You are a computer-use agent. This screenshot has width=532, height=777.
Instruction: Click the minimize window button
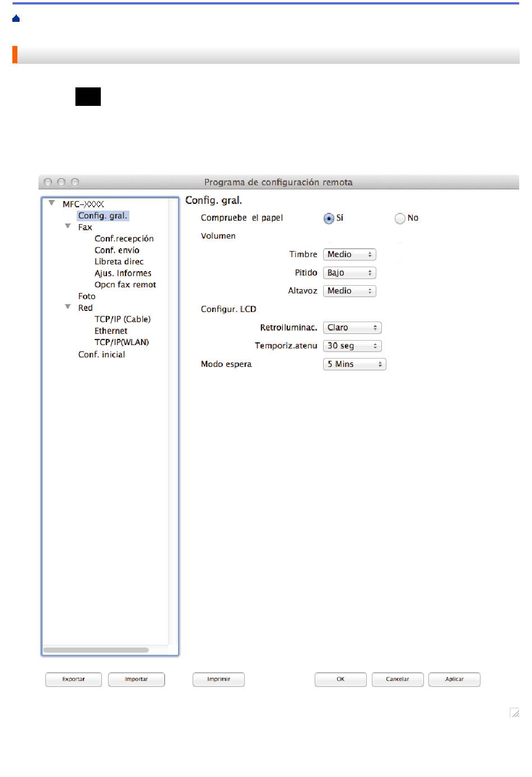62,182
